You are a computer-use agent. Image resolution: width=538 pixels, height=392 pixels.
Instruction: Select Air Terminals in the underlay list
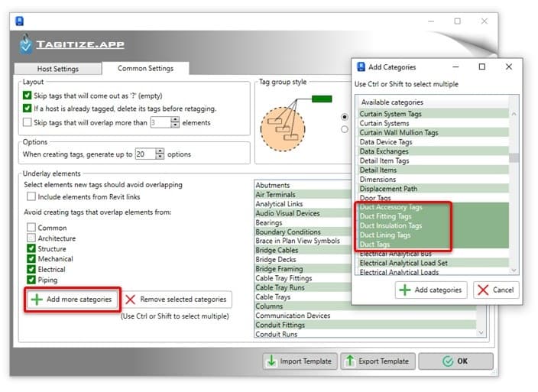(303, 194)
